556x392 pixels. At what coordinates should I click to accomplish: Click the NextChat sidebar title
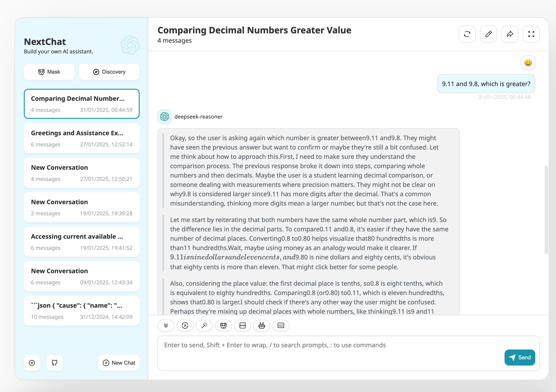pyautogui.click(x=45, y=42)
